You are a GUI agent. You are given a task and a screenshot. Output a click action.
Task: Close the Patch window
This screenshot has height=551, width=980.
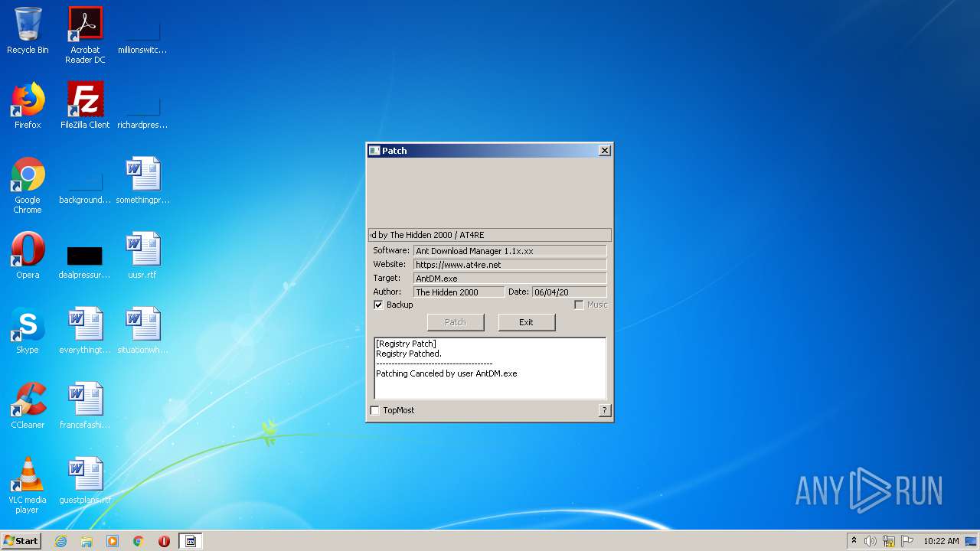605,151
